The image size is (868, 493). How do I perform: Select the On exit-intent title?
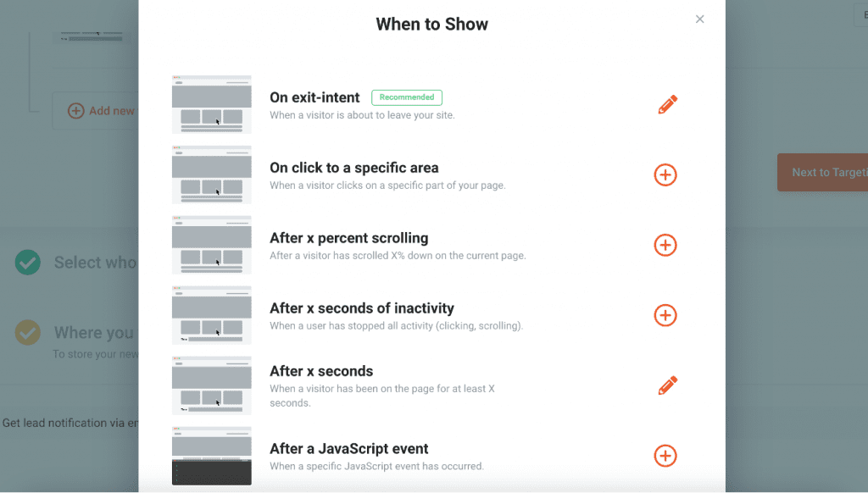pyautogui.click(x=314, y=97)
